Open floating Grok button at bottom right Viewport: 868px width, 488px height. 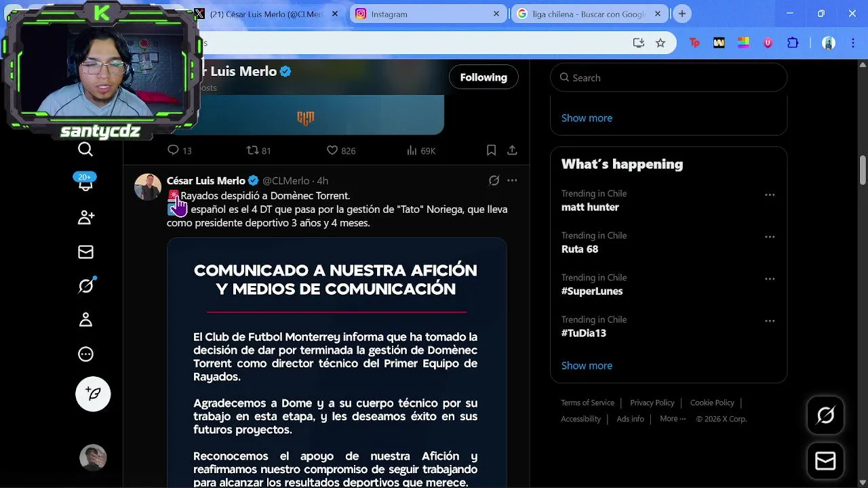(825, 415)
